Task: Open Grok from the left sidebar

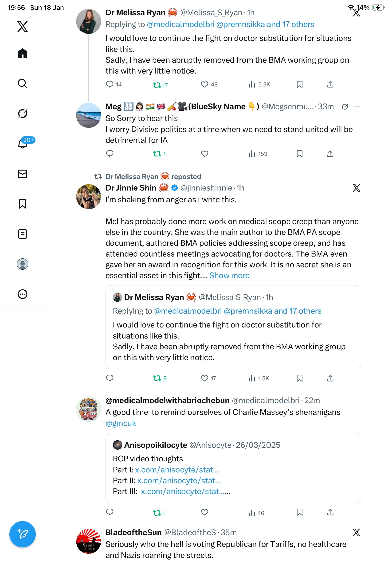Action: point(23,113)
